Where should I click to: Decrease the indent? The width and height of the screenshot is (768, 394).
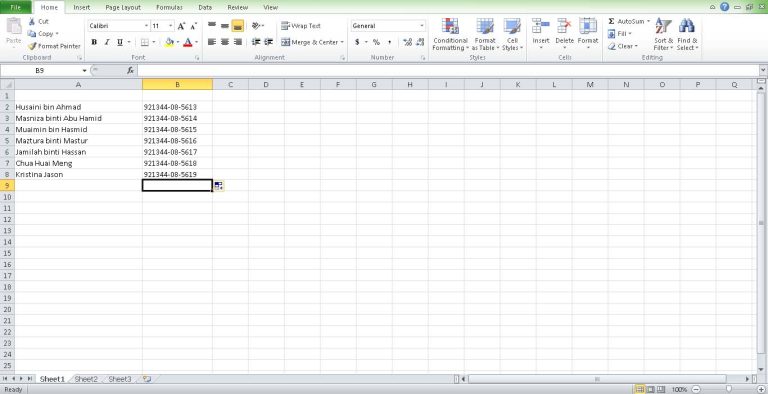(x=256, y=42)
